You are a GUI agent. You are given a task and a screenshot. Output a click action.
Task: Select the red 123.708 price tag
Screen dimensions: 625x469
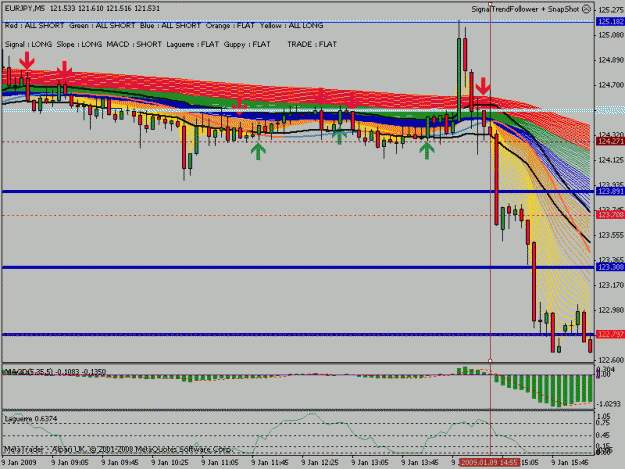click(610, 215)
